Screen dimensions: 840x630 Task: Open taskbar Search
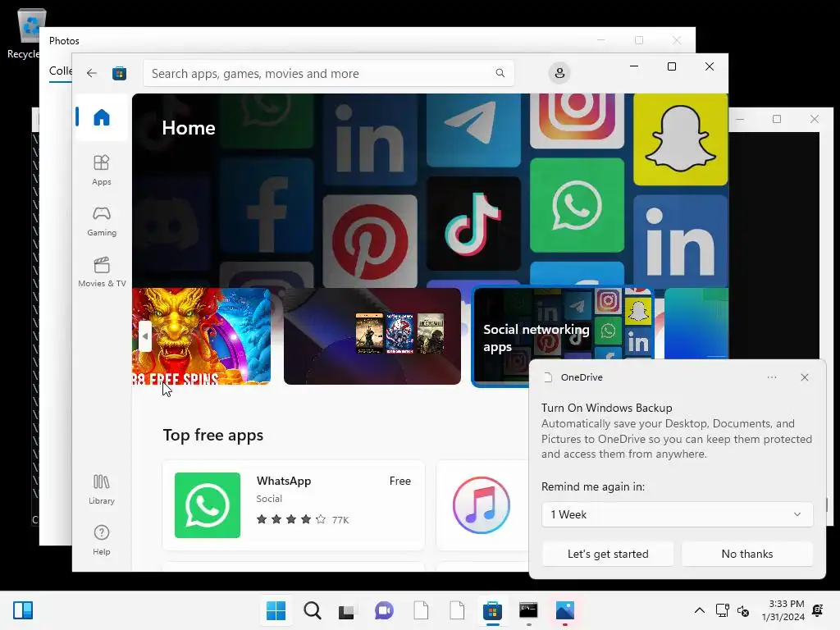tap(313, 610)
